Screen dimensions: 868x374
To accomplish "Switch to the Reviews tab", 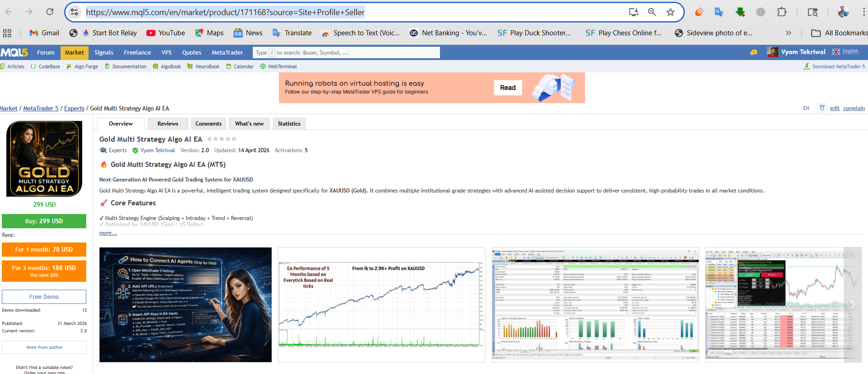I will (168, 124).
